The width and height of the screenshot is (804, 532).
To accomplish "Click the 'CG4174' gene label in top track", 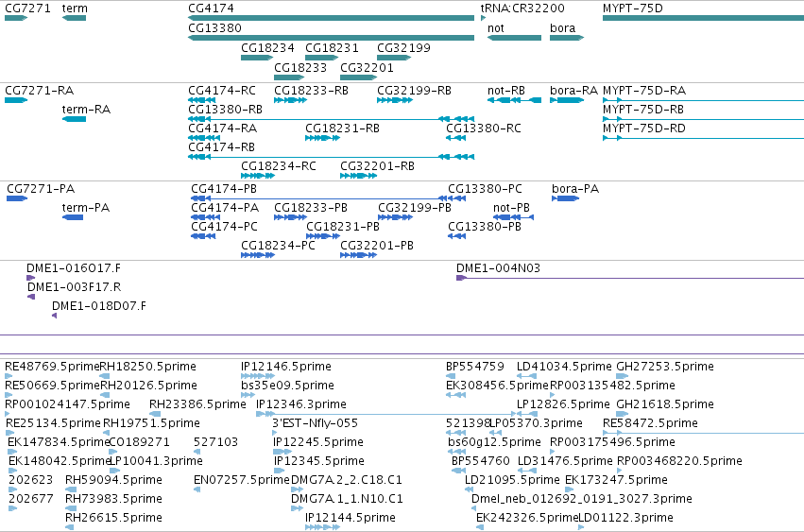I will (212, 9).
